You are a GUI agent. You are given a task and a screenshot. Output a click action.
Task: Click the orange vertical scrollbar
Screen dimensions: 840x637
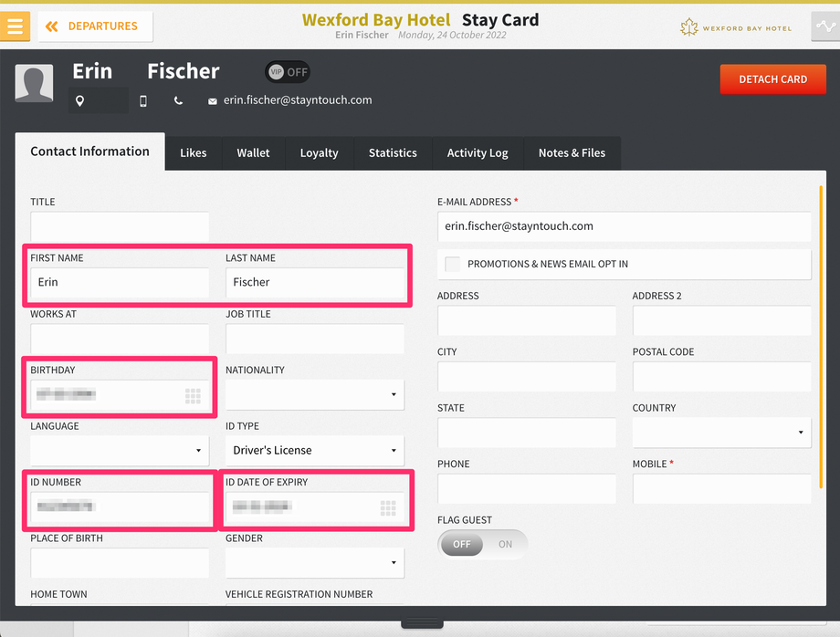click(x=820, y=337)
